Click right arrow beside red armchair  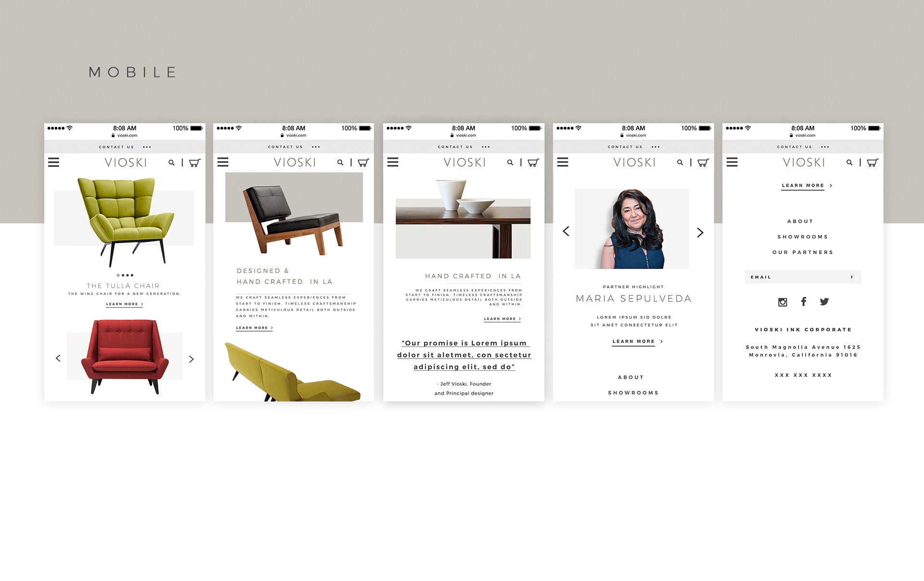192,359
